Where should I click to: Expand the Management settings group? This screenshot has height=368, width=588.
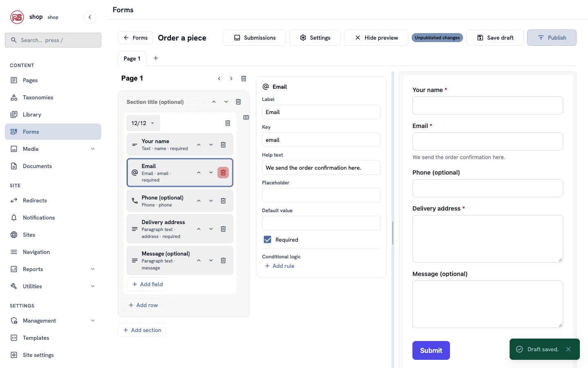[93, 321]
